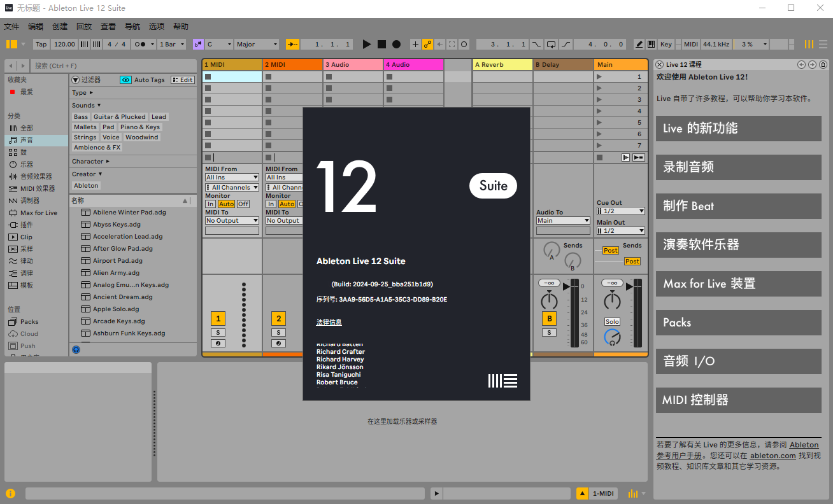Click the Edit tags button
This screenshot has width=833, height=504.
click(183, 80)
